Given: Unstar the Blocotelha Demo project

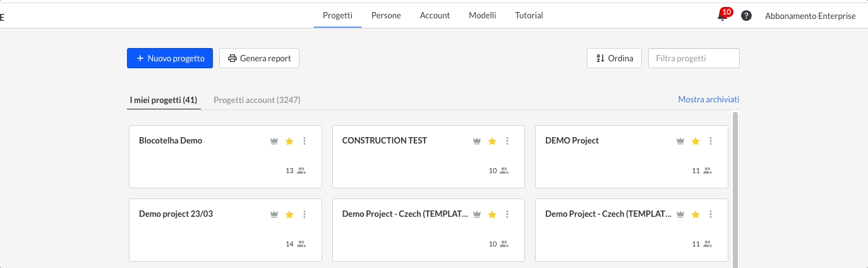Looking at the screenshot, I should coord(289,141).
